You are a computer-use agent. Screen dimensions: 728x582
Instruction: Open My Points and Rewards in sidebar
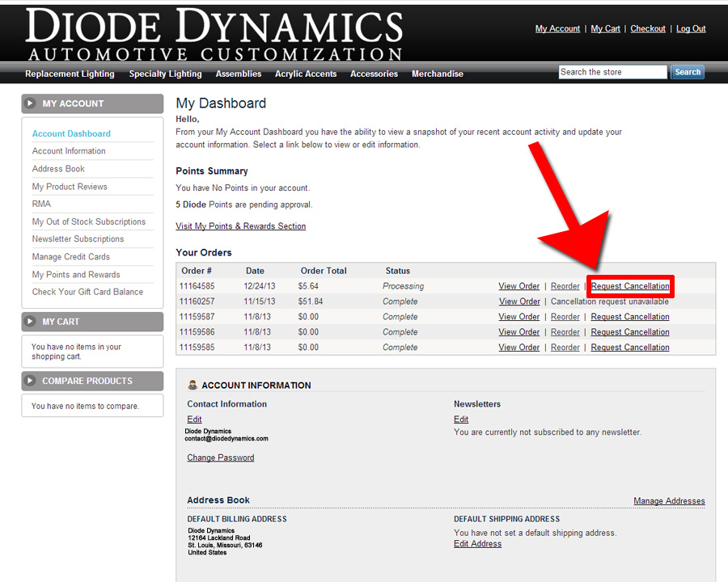click(x=76, y=274)
